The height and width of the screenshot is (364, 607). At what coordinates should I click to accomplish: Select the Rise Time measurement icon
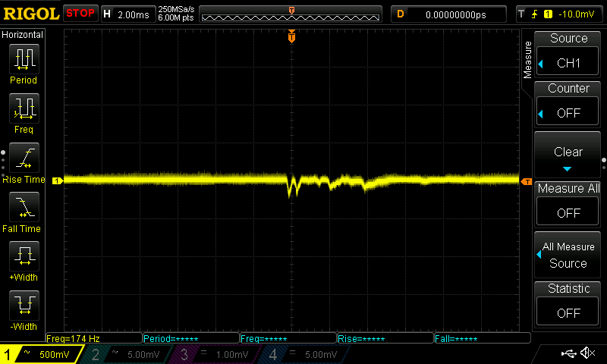[24, 158]
